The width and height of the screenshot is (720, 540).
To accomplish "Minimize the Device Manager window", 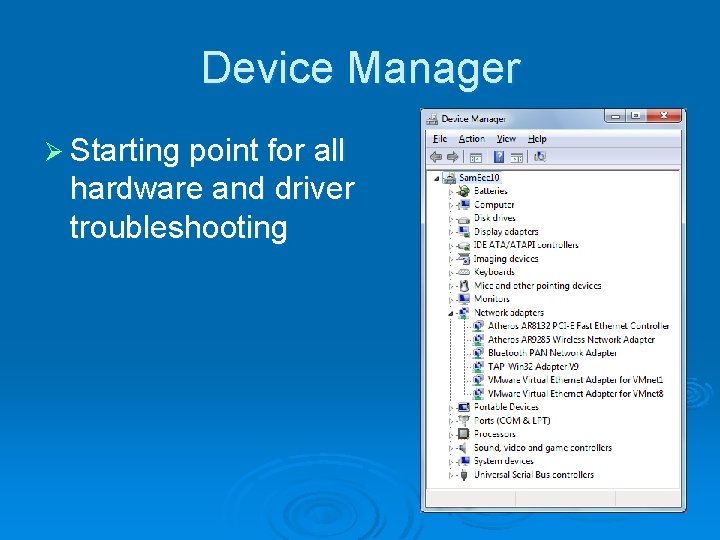I will pos(615,116).
